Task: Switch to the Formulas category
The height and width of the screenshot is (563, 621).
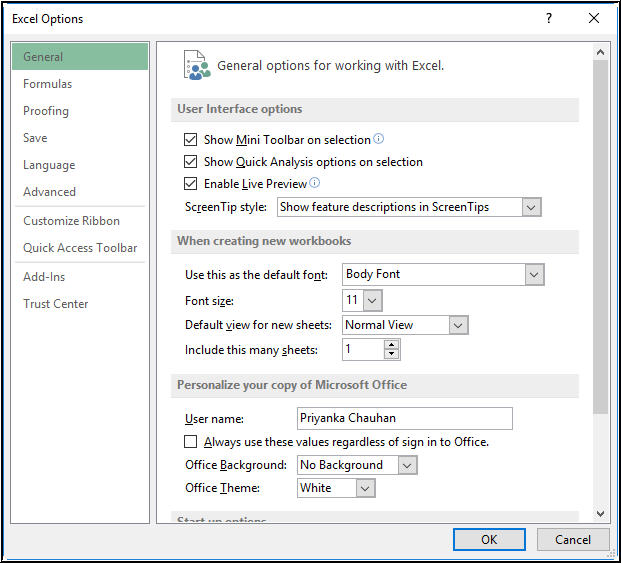Action: tap(80, 84)
